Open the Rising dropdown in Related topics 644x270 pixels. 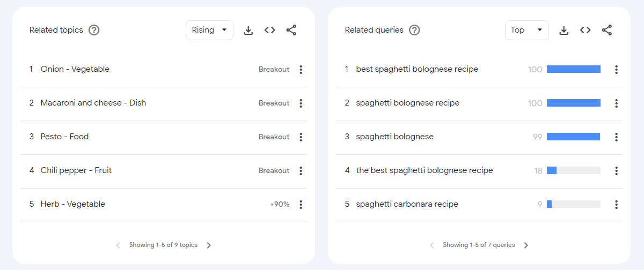click(209, 30)
